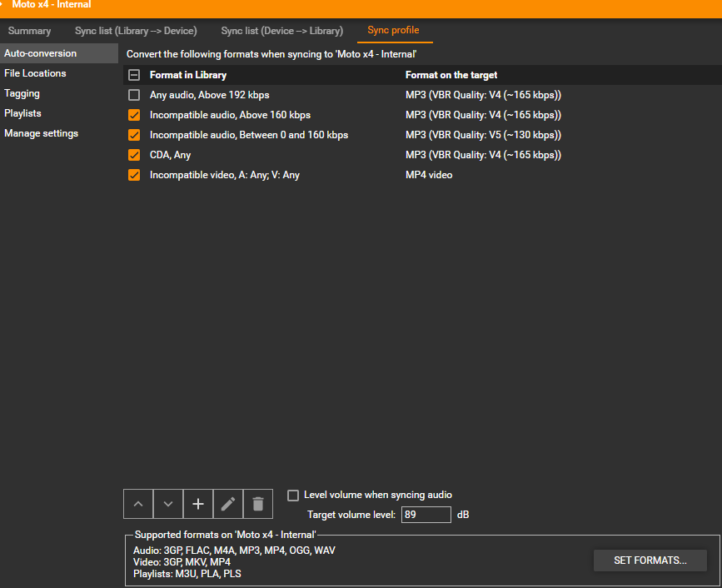Go to Playlists settings in sidebar
Screen dimensions: 722x588
tap(22, 113)
